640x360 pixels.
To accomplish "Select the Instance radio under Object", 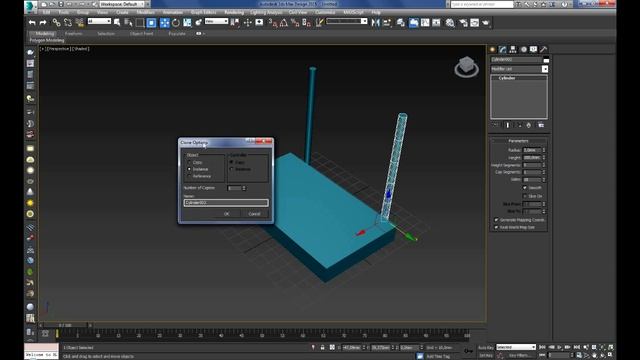I will pos(189,169).
